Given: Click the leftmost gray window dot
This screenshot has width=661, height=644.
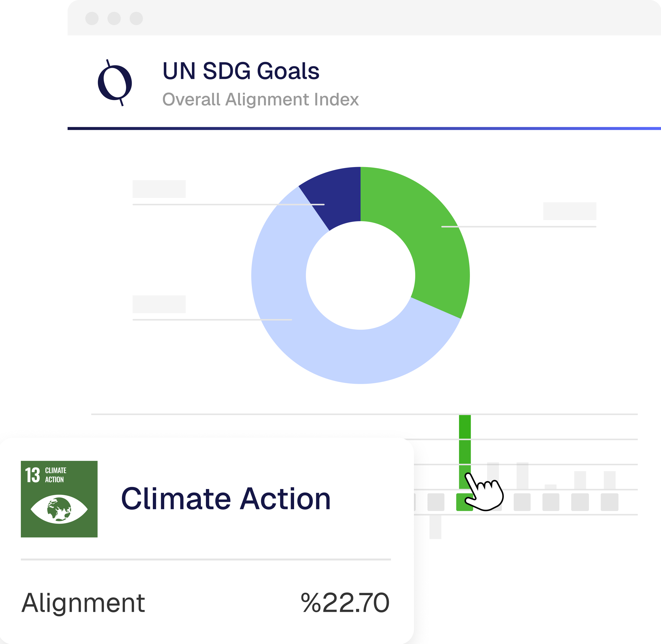Looking at the screenshot, I should (x=92, y=18).
